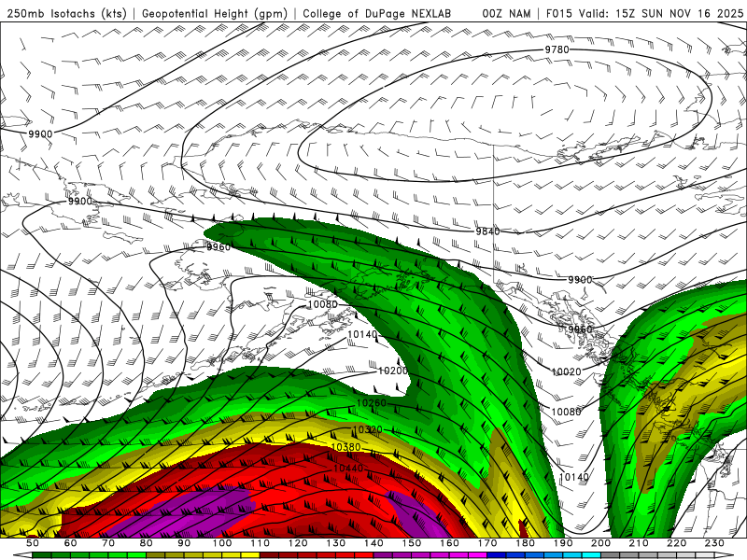The height and width of the screenshot is (560, 747).
Task: Click the 190 knot color bar label
Action: (563, 543)
